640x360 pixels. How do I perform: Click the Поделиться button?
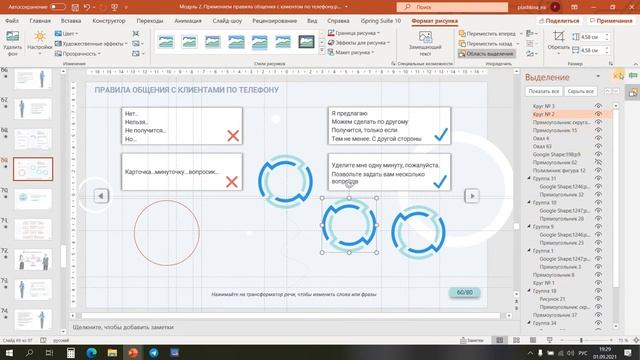(559, 21)
